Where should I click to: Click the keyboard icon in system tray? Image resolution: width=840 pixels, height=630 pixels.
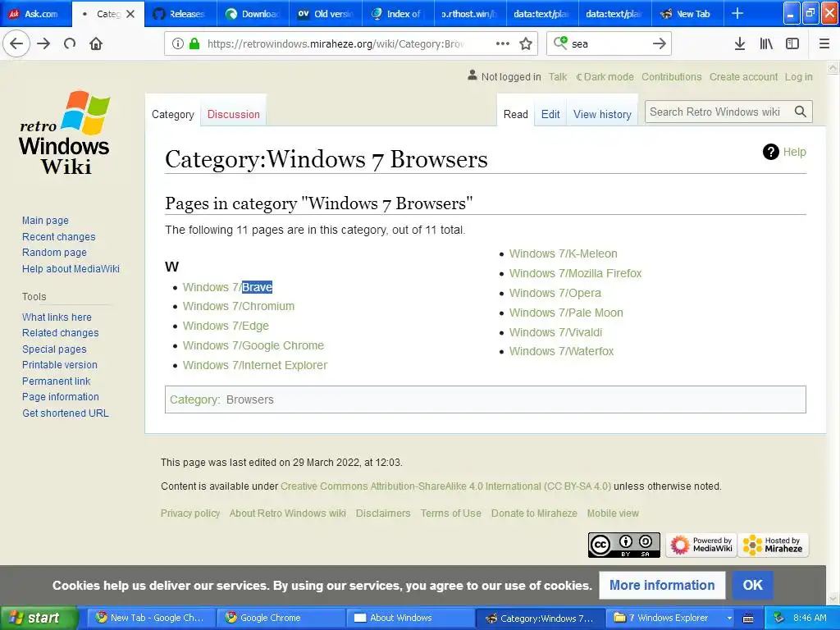pos(748,619)
